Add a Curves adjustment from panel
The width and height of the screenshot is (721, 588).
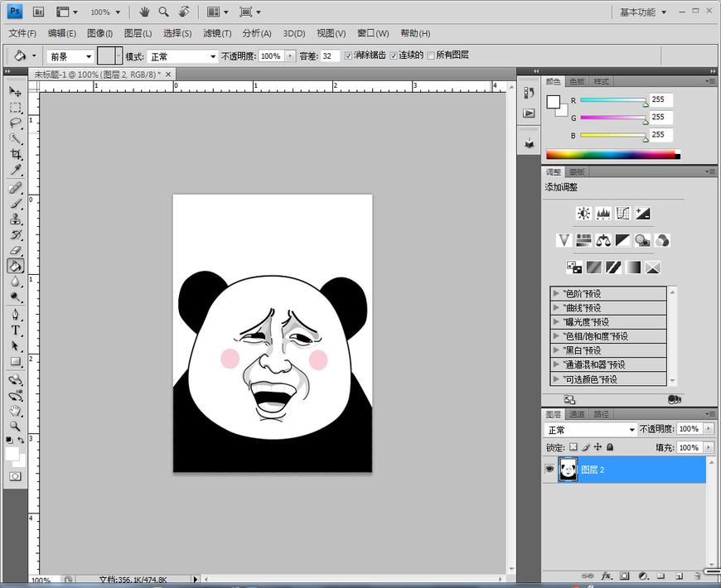[622, 214]
